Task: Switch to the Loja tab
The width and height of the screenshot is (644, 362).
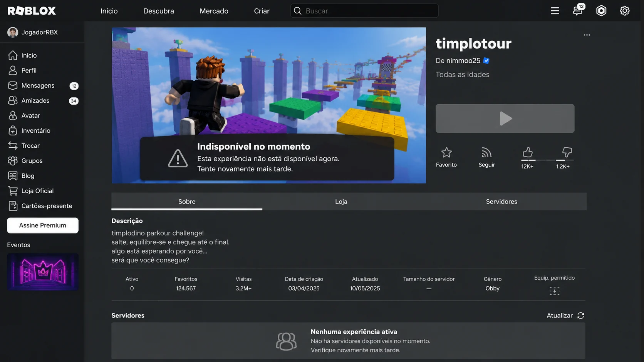Action: tap(341, 202)
